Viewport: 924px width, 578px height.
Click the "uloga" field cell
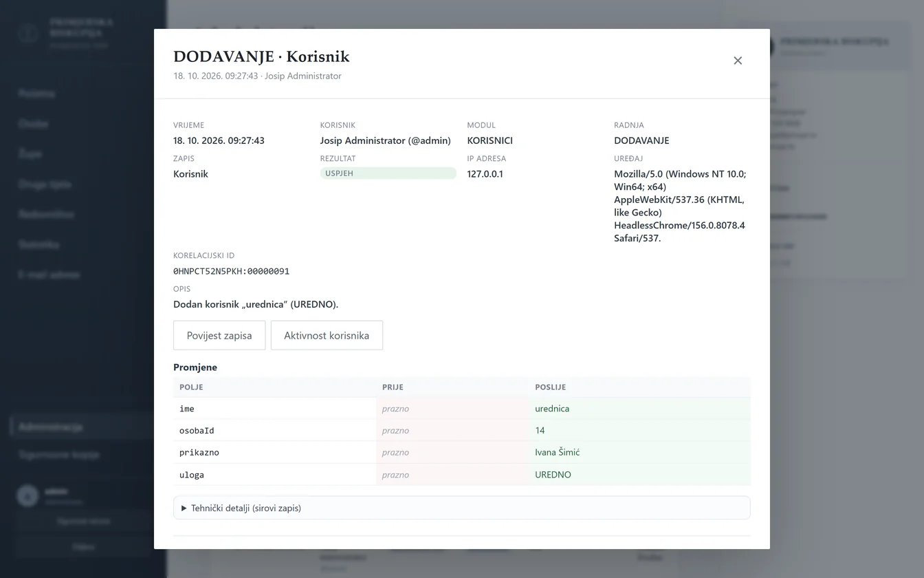(275, 475)
